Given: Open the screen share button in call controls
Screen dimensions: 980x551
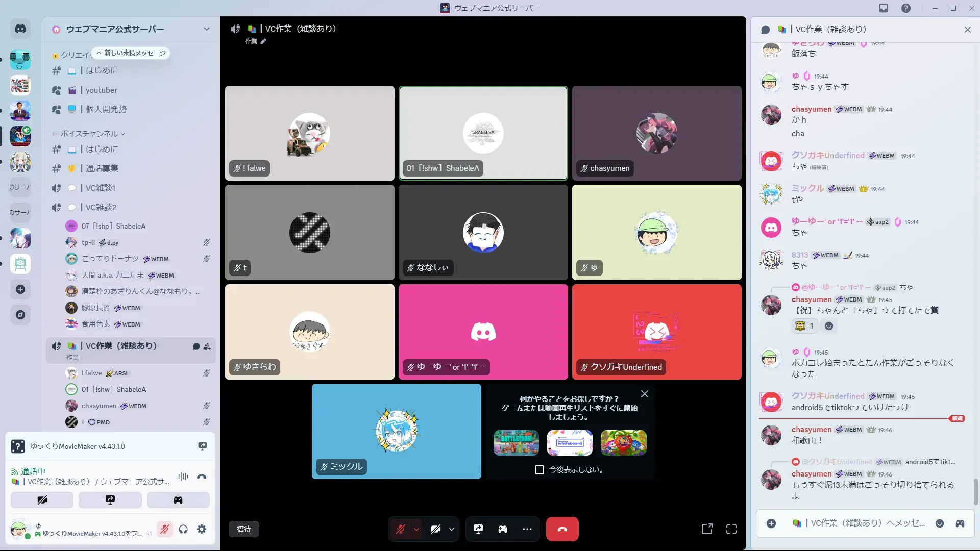Looking at the screenshot, I should coord(478,529).
